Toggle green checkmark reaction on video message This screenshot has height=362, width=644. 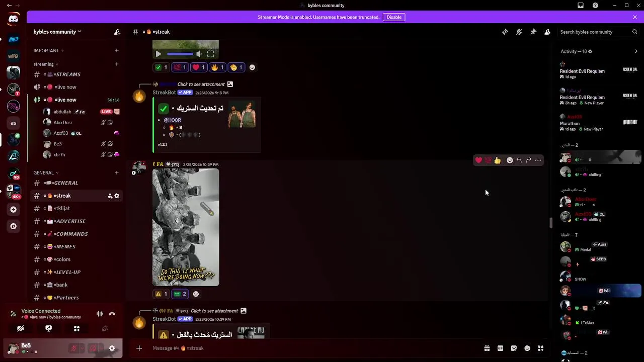(x=161, y=67)
